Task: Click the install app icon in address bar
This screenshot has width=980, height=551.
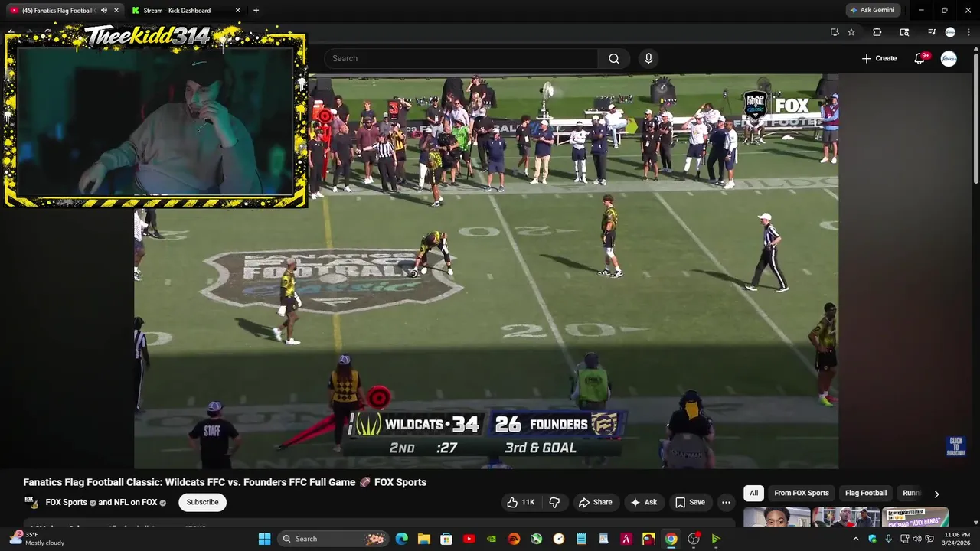Action: [x=835, y=32]
